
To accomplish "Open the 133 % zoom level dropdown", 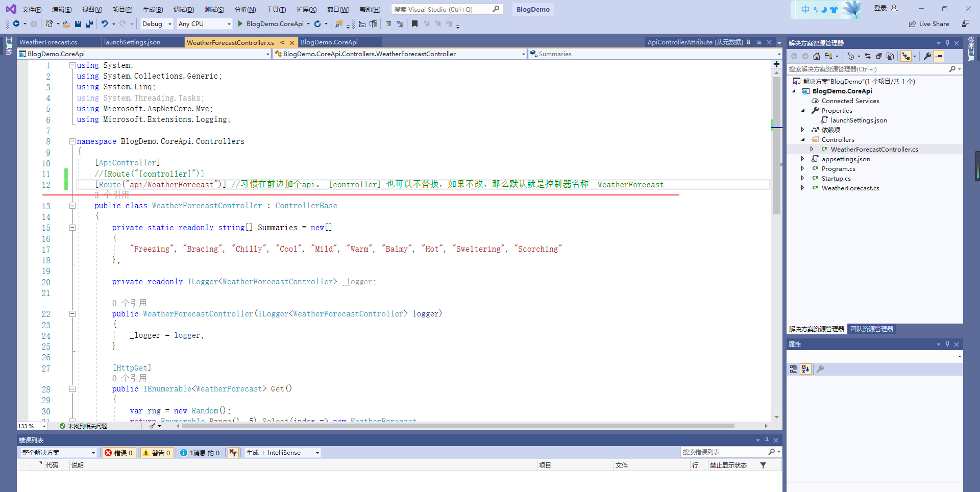I will (x=32, y=426).
